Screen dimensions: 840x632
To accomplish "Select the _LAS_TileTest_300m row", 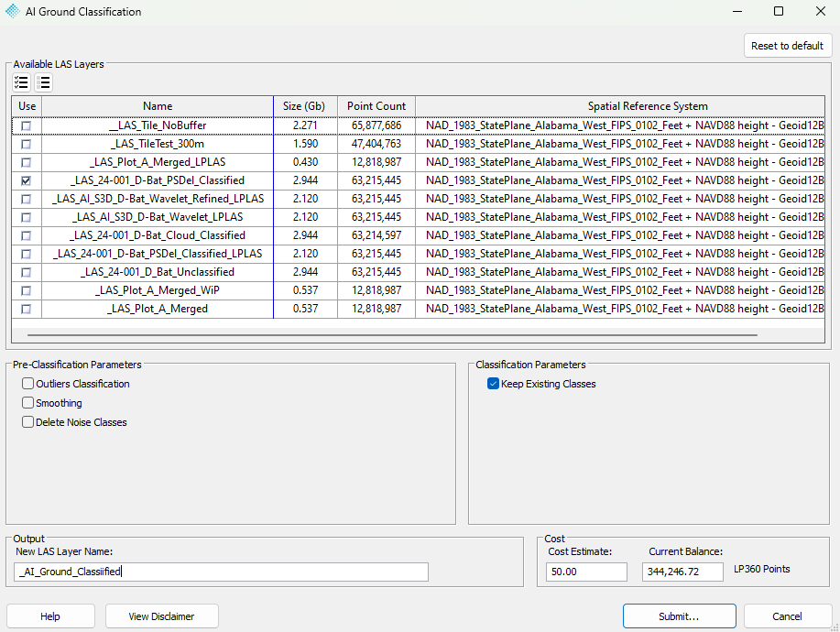I will pos(157,144).
